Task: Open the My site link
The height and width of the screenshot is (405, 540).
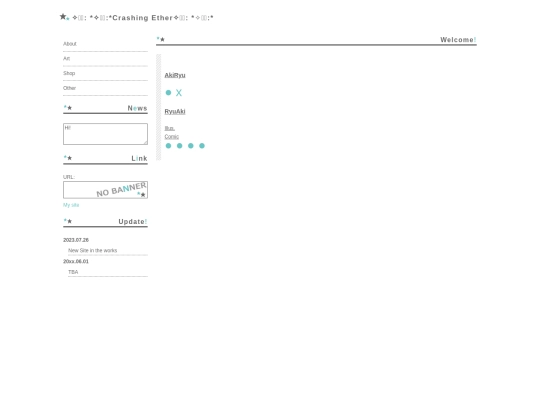Action: coord(71,205)
